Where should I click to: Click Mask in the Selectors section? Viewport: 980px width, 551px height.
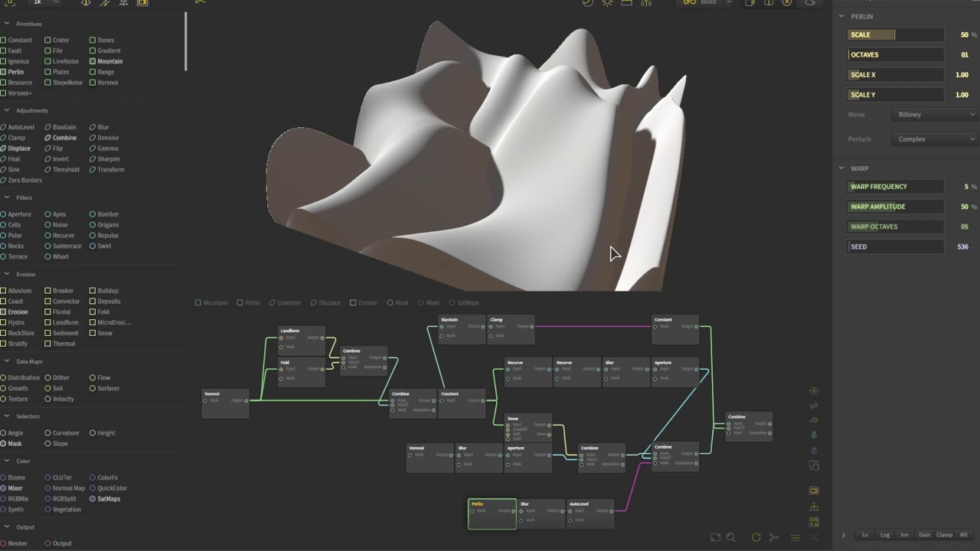[x=11, y=444]
